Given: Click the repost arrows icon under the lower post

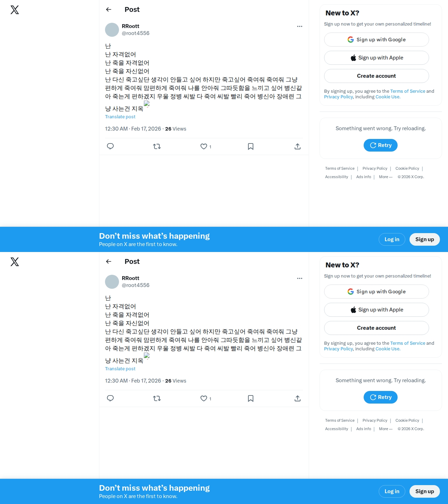Looking at the screenshot, I should tap(157, 398).
